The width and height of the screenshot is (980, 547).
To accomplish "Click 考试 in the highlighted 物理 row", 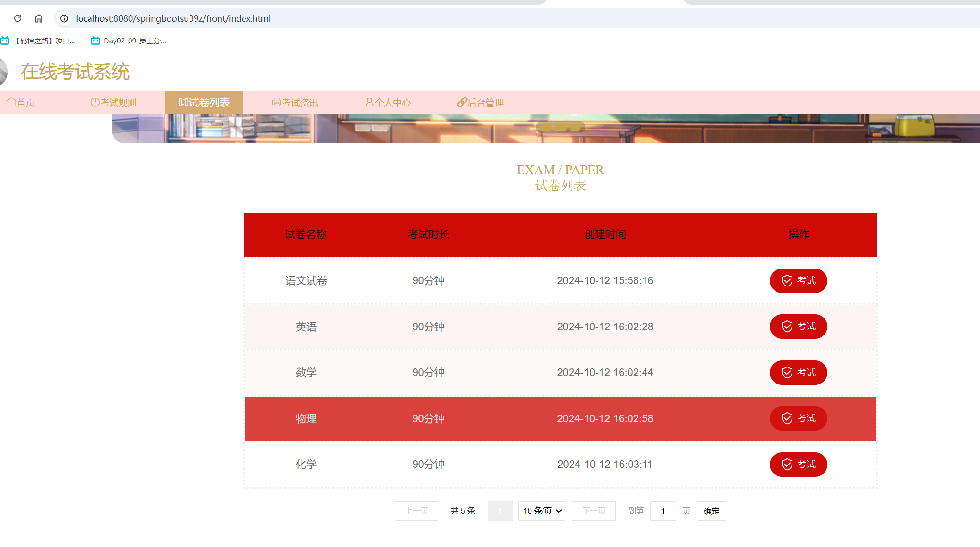I will click(798, 418).
